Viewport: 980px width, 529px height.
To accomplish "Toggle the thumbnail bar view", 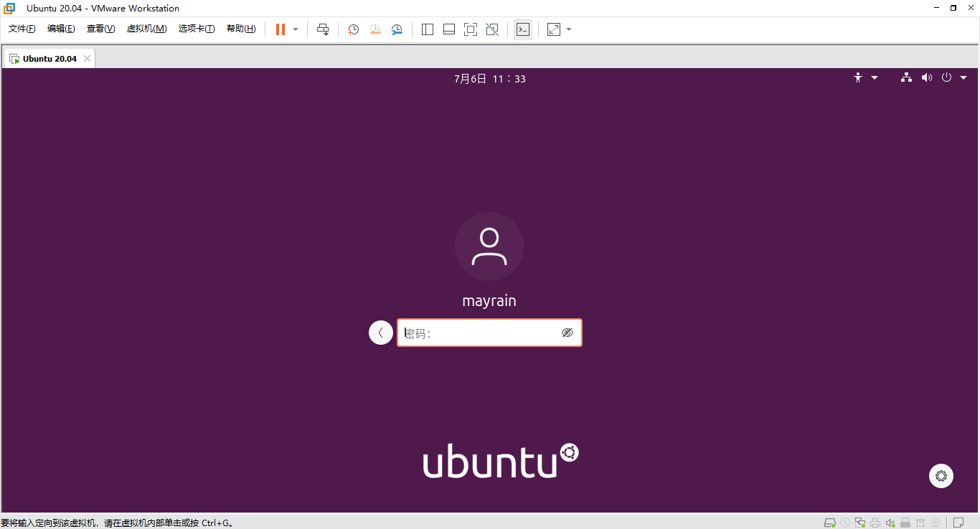I will click(x=449, y=29).
